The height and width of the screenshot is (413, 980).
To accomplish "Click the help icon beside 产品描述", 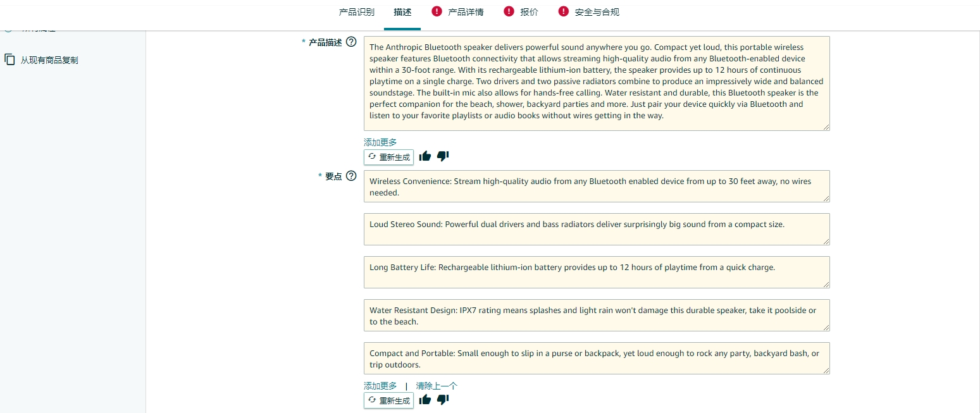I will coord(351,42).
